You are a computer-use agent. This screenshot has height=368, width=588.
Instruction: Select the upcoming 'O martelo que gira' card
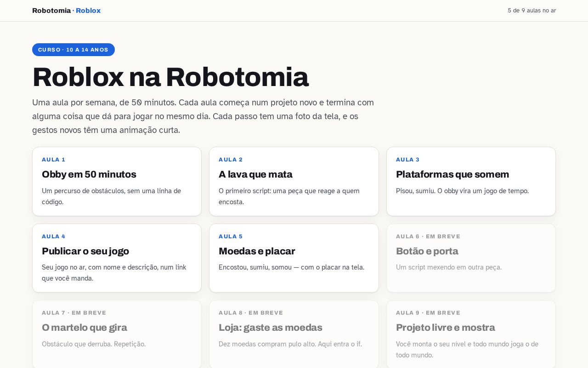[x=117, y=334]
